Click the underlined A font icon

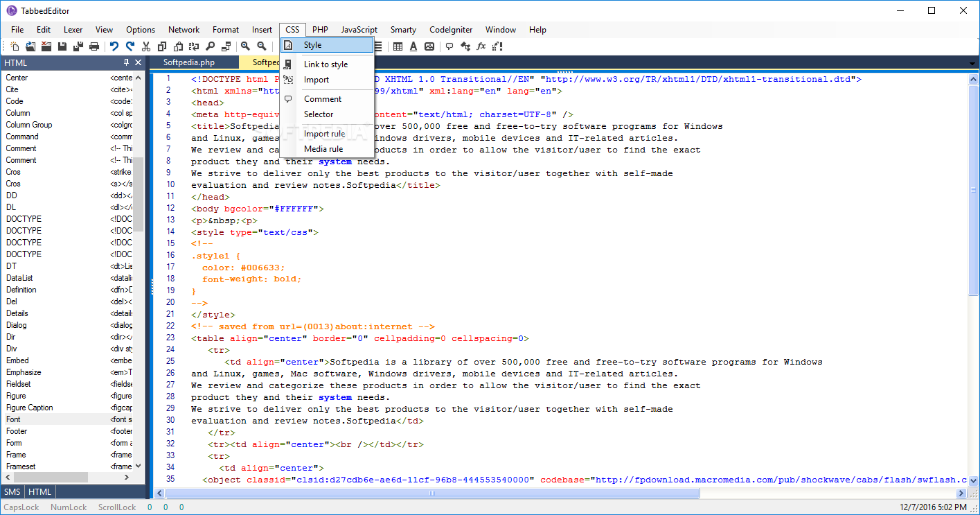(x=413, y=46)
